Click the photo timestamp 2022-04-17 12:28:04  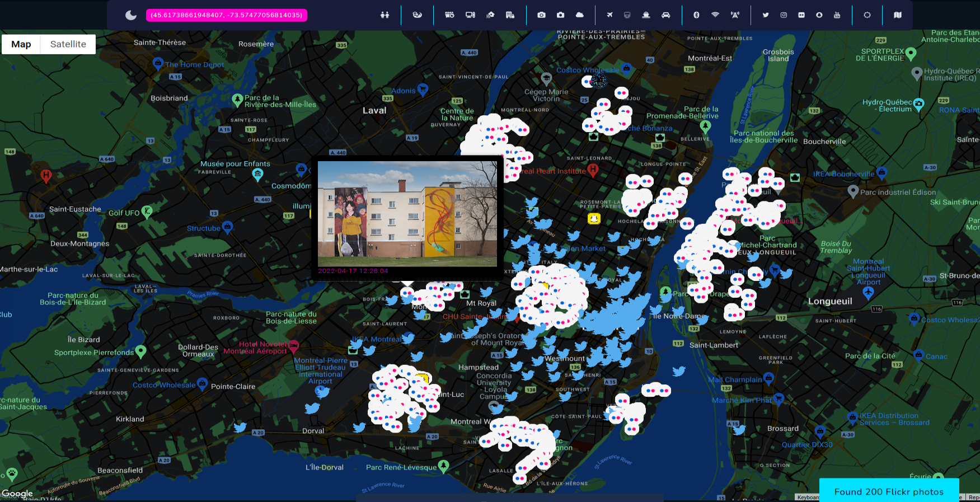click(353, 271)
